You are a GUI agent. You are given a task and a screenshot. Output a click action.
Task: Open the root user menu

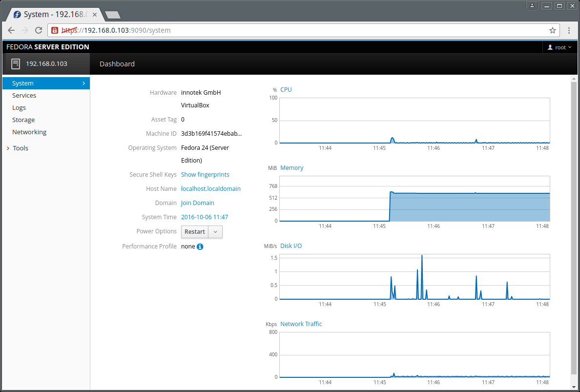click(559, 47)
